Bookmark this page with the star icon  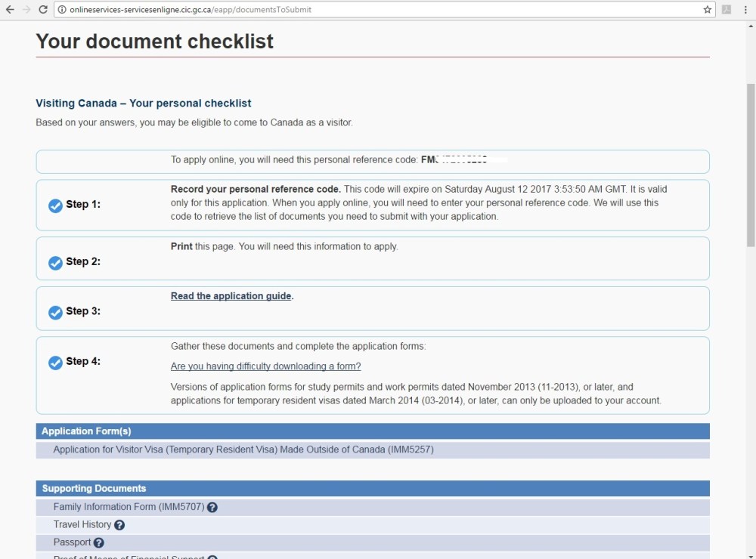pos(708,10)
